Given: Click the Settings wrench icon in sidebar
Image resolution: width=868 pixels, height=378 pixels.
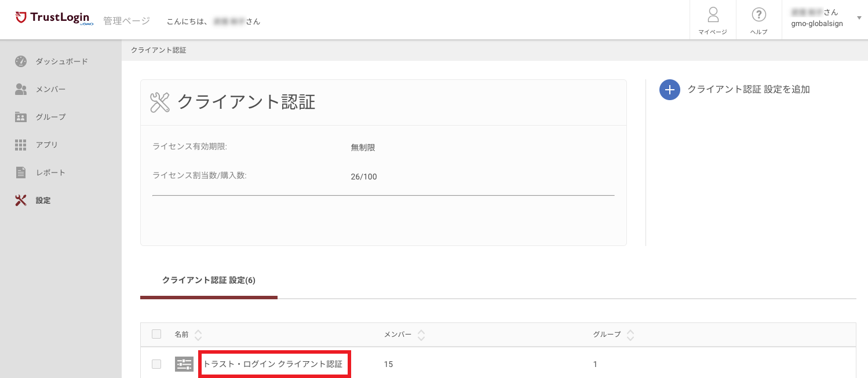Looking at the screenshot, I should tap(21, 200).
